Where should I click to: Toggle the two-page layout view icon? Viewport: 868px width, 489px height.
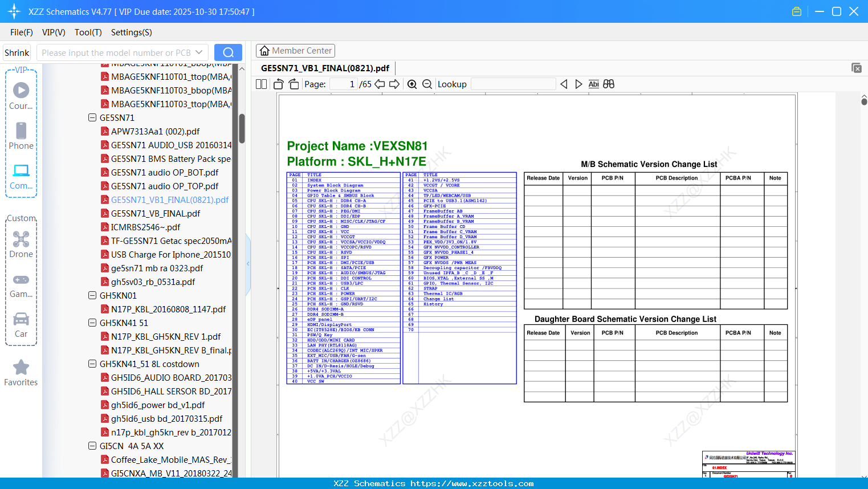click(x=262, y=84)
